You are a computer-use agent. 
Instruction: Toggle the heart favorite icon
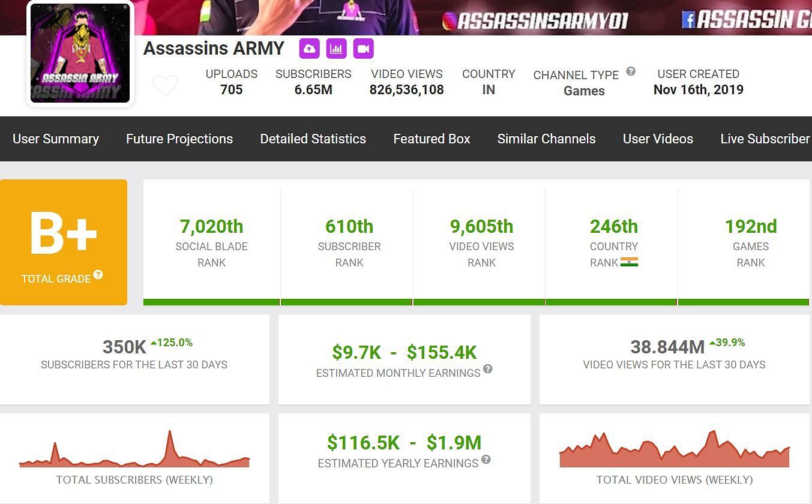165,85
